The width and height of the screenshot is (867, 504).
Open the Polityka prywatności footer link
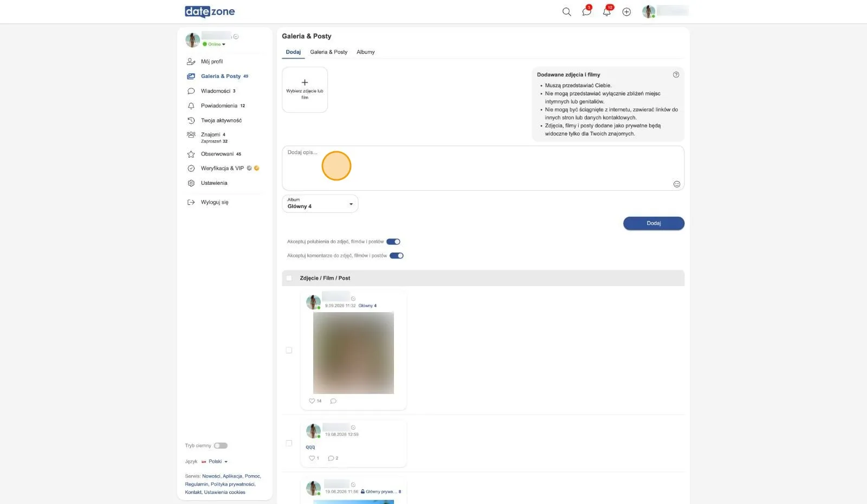pyautogui.click(x=232, y=484)
